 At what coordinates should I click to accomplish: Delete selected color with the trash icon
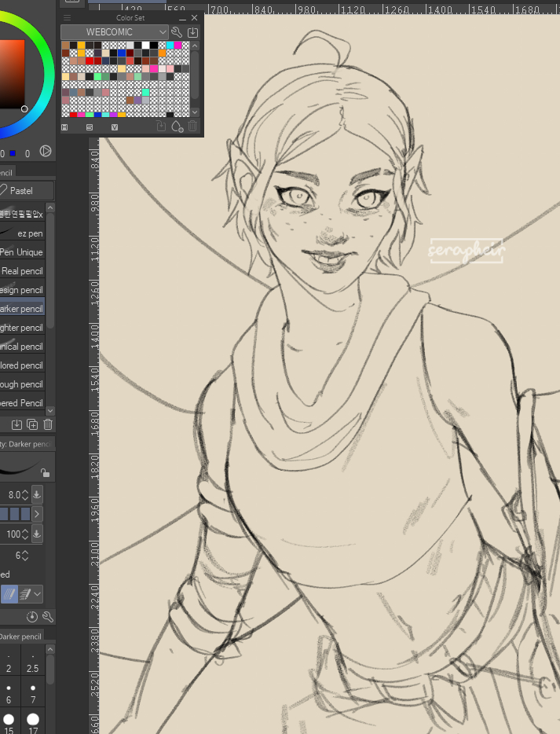[192, 127]
